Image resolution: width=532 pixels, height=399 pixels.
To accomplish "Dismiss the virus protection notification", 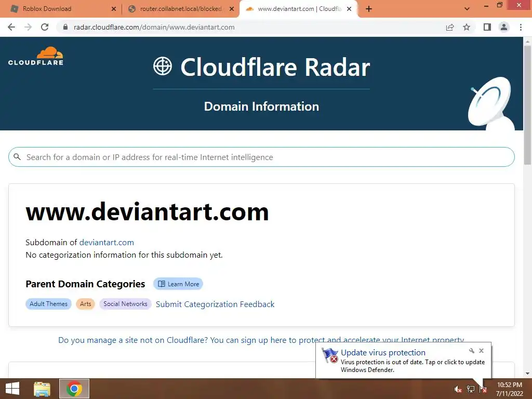I will (x=481, y=351).
